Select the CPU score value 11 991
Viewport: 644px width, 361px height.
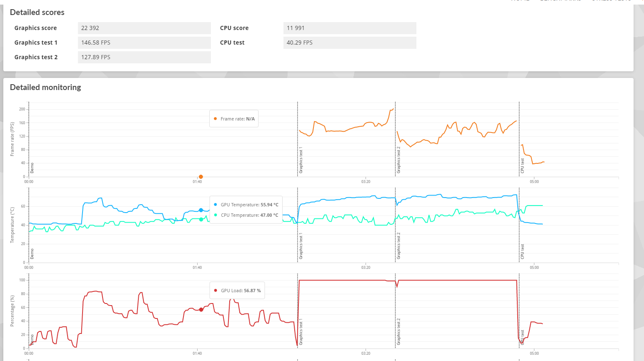pos(350,28)
